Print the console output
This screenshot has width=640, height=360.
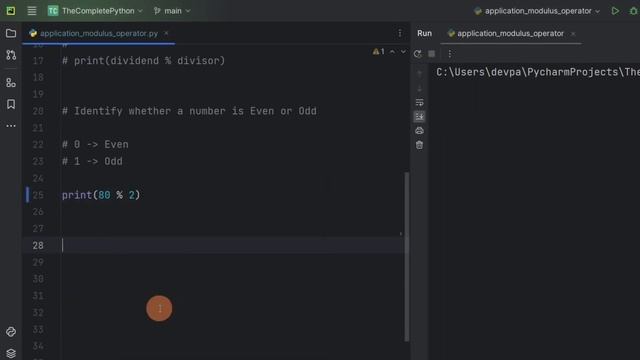point(420,131)
